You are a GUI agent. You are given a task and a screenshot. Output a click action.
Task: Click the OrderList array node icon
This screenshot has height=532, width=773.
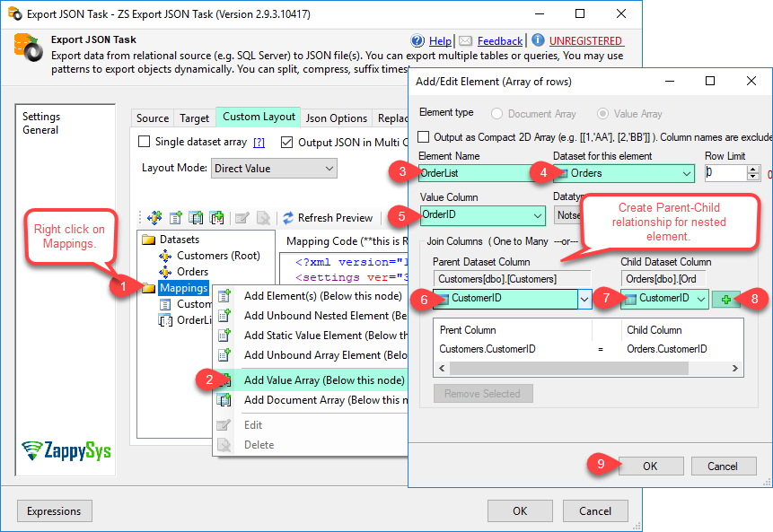click(x=165, y=320)
